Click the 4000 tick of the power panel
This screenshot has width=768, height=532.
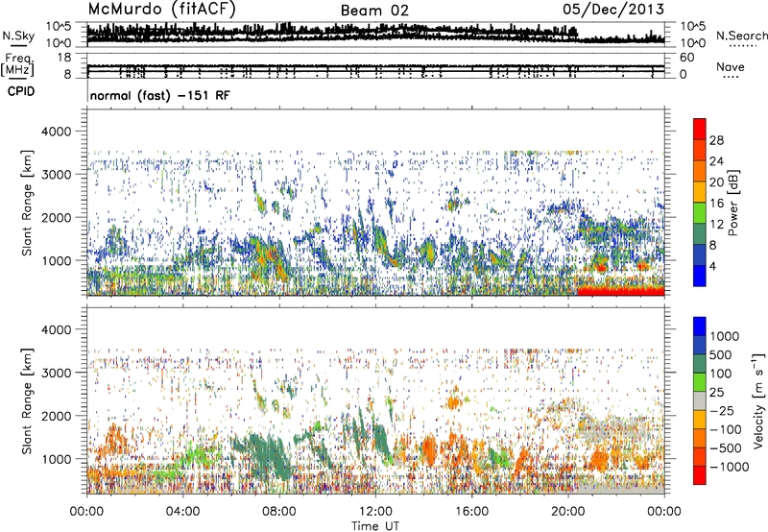point(56,132)
